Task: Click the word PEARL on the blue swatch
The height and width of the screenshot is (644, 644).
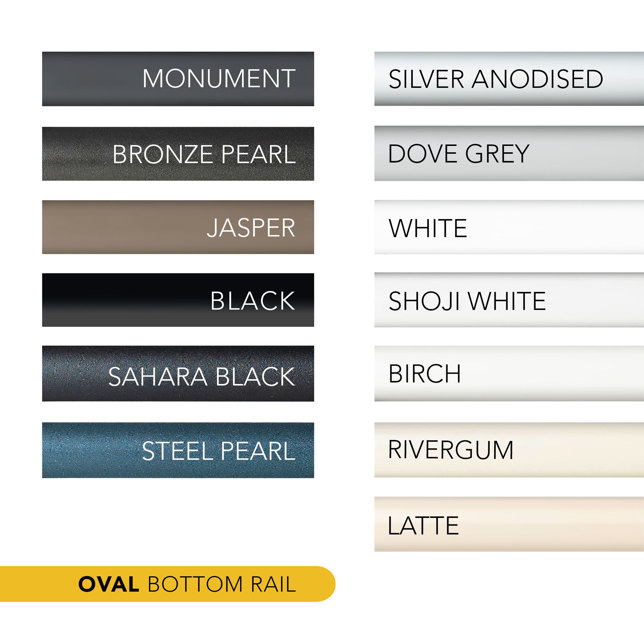Action: pyautogui.click(x=258, y=451)
